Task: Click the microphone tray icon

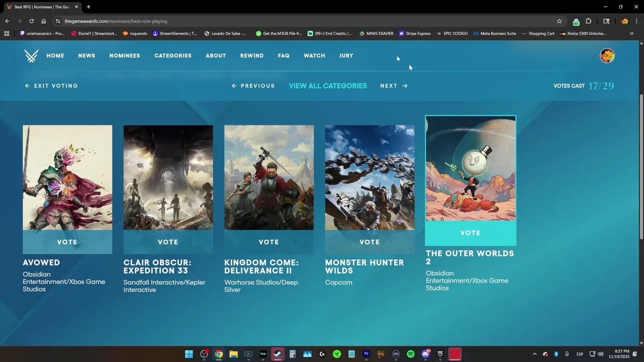Action: (567, 354)
